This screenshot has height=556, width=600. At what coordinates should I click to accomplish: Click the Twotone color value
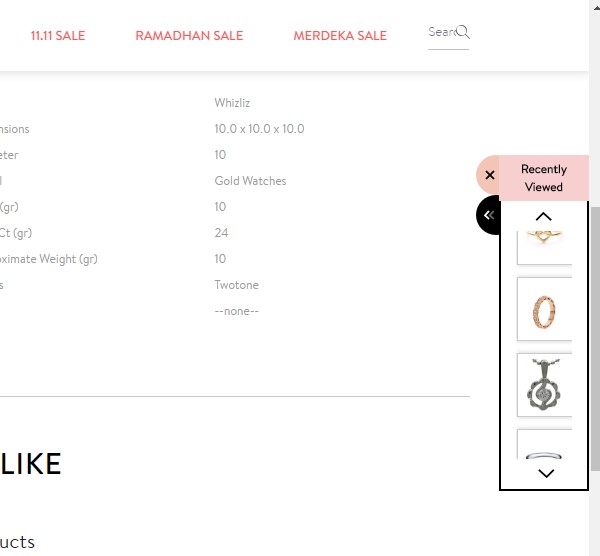click(236, 285)
